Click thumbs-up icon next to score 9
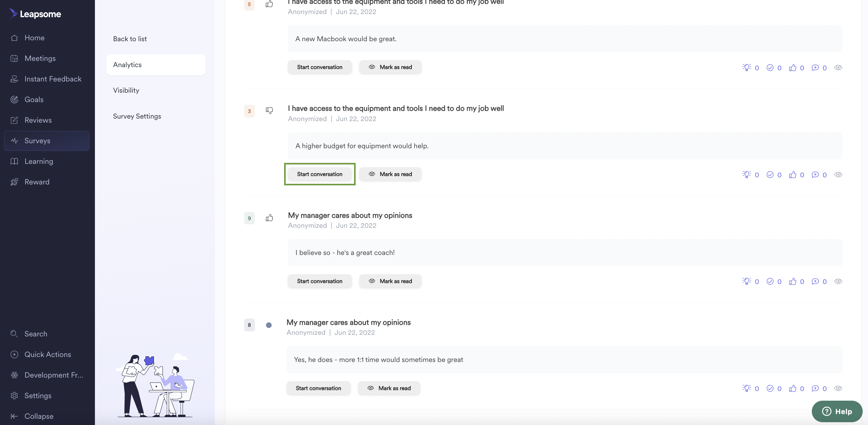The height and width of the screenshot is (425, 868). 269,218
